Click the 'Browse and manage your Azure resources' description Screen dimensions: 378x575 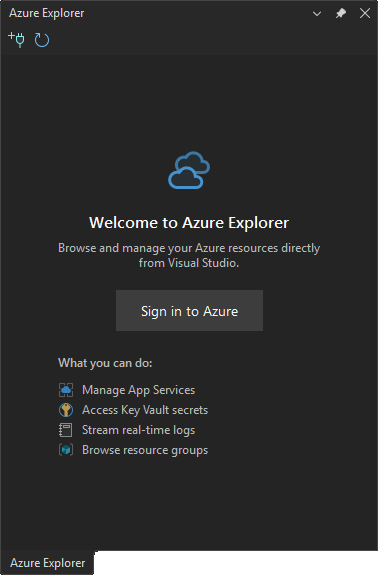pyautogui.click(x=189, y=255)
